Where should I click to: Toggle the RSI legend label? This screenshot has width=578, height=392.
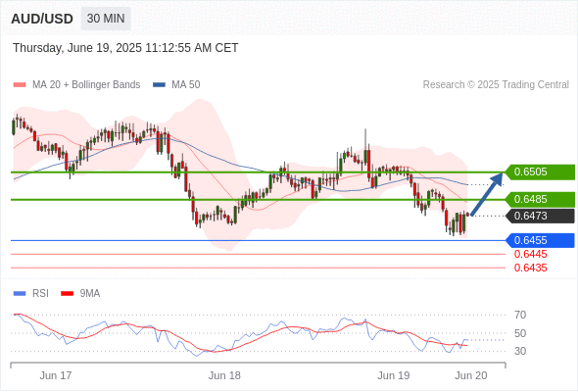click(x=40, y=293)
